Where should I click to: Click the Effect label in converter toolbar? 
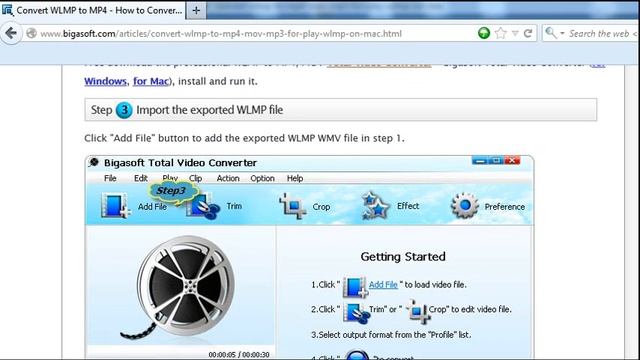tap(408, 206)
